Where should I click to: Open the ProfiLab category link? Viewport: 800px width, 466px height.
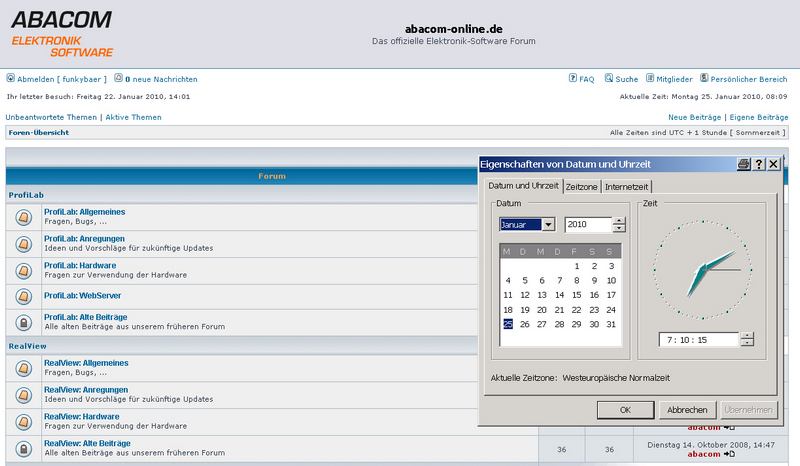tap(26, 195)
